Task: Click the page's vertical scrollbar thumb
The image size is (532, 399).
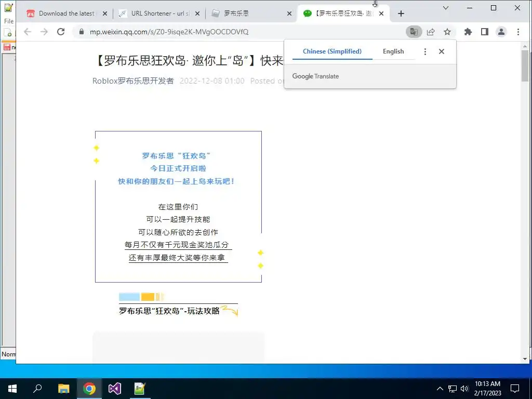Action: pyautogui.click(x=525, y=66)
